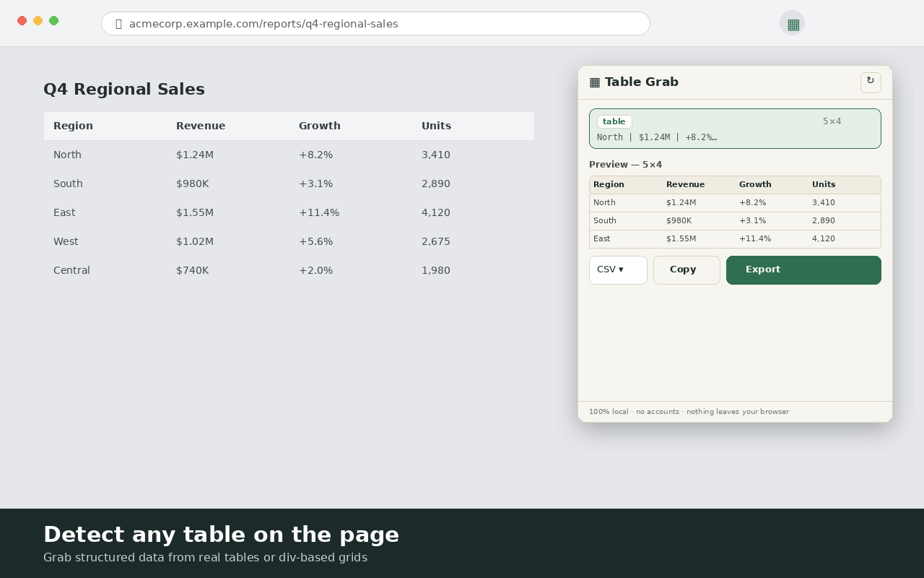Click 3,410 in the preview table
924x578 pixels.
pyautogui.click(x=824, y=202)
